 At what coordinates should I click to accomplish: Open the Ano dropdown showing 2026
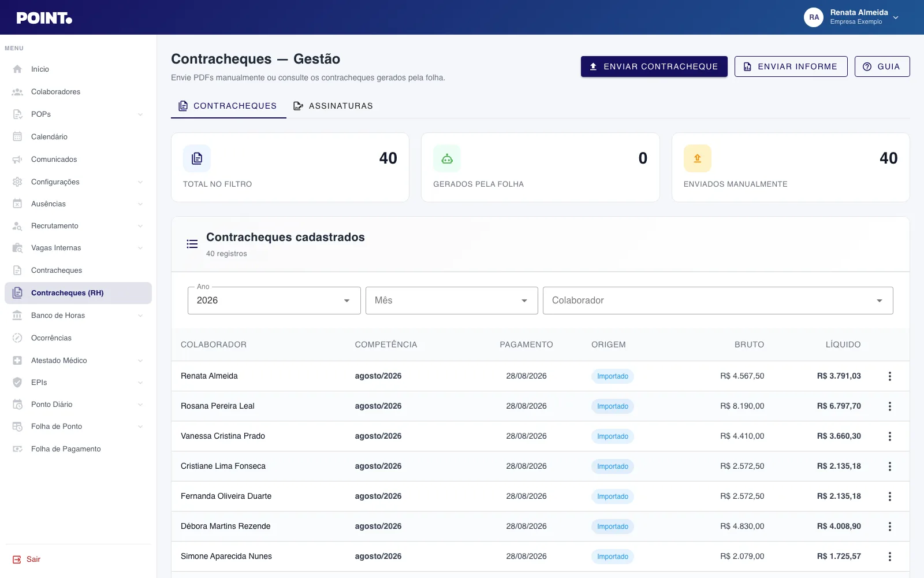(x=274, y=301)
